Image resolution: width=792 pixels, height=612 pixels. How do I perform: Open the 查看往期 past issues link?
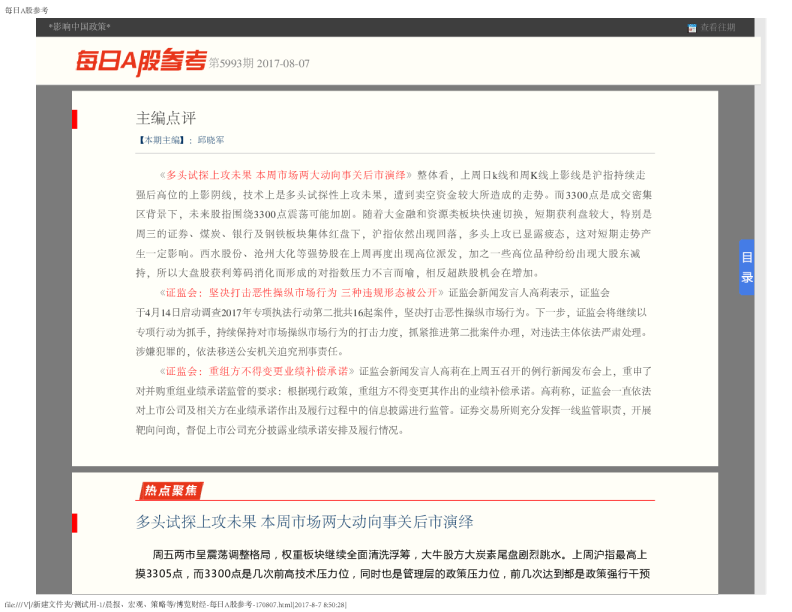tap(717, 27)
